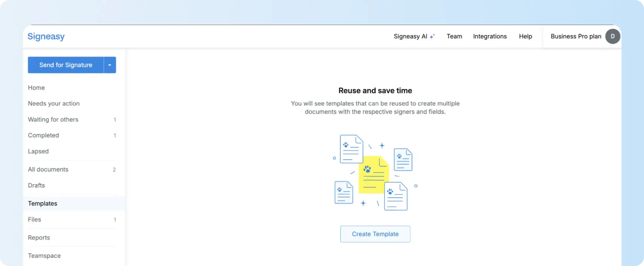Select Templates in the sidebar
This screenshot has height=266, width=644.
click(x=74, y=203)
